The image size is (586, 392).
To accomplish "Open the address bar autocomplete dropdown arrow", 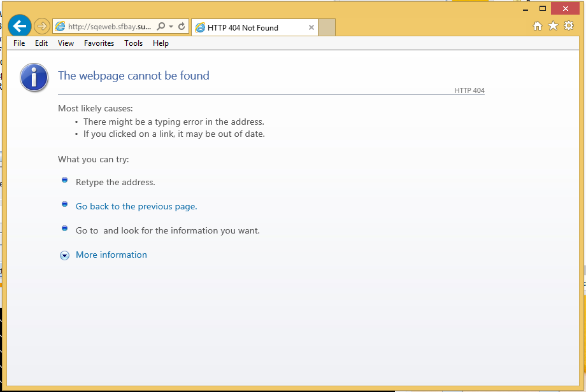I will pos(171,27).
